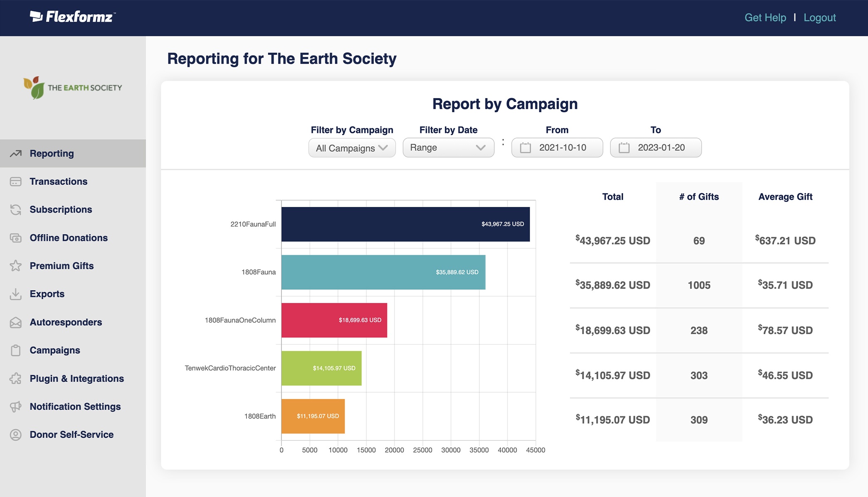
Task: Open the All Campaigns filter dropdown
Action: (352, 148)
